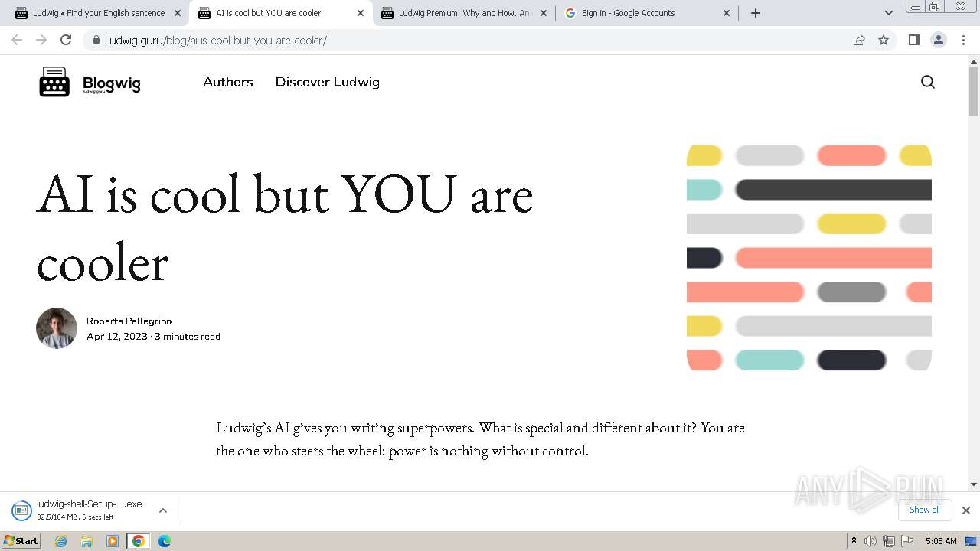The image size is (980, 551).
Task: Open Microsoft Edge from the taskbar
Action: point(164,541)
